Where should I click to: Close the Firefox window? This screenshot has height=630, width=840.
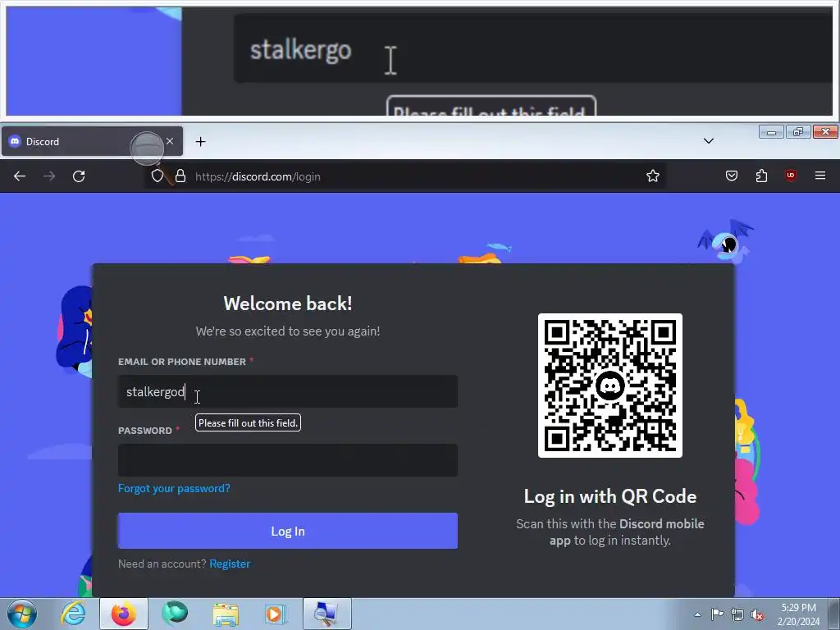point(825,132)
